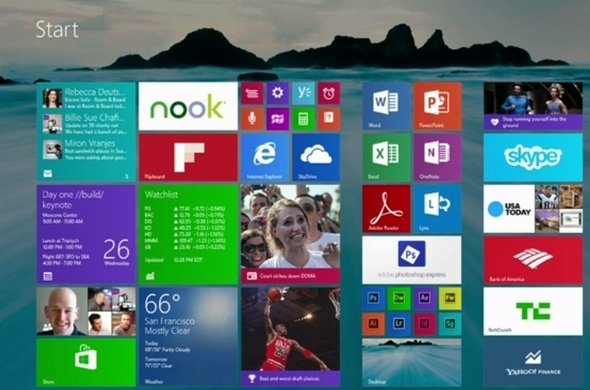Open the small Calculator tile
590x390 pixels.
tap(303, 119)
